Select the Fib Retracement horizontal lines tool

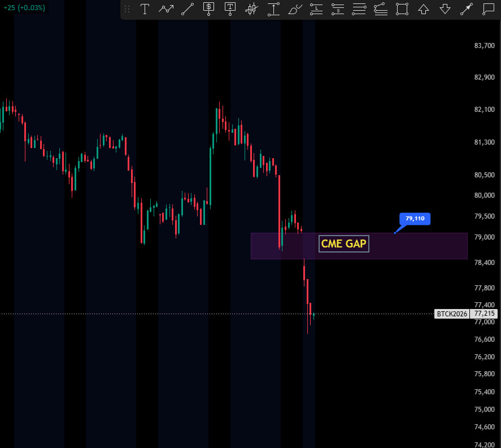click(x=359, y=9)
